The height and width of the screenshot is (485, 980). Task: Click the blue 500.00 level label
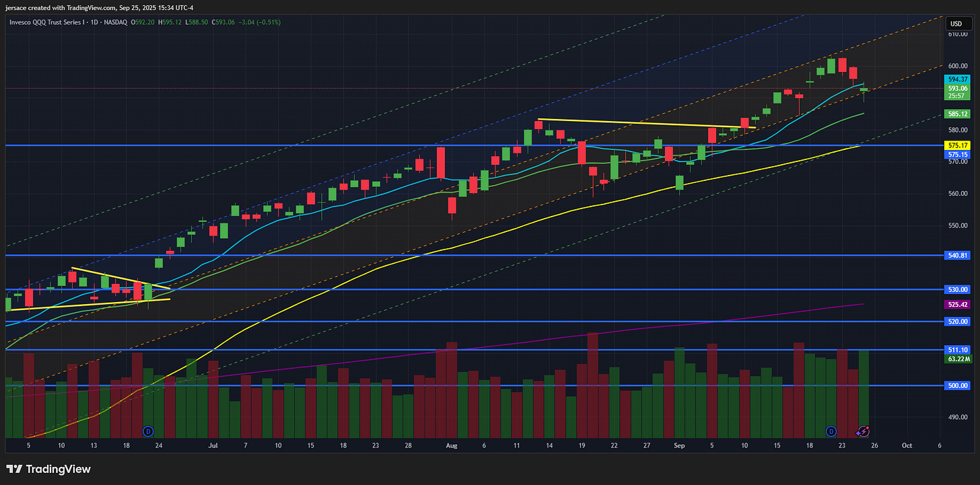(957, 385)
